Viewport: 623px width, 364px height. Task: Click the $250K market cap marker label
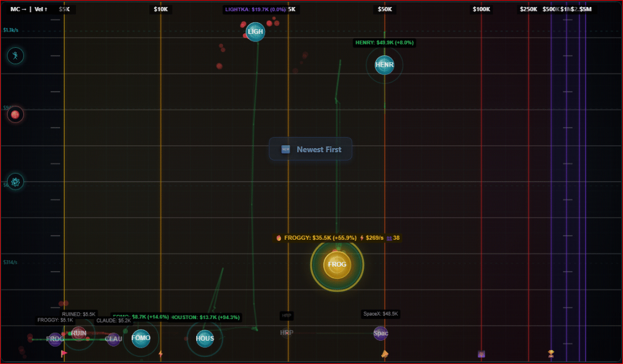pos(528,9)
